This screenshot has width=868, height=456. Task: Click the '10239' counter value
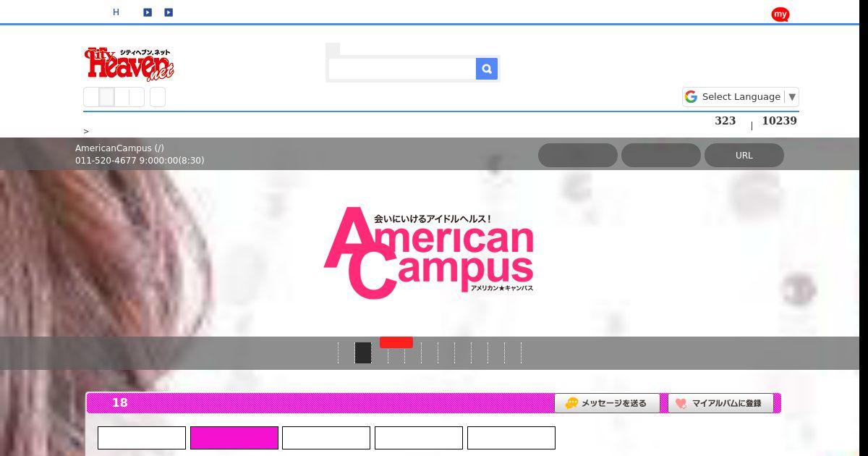[779, 121]
